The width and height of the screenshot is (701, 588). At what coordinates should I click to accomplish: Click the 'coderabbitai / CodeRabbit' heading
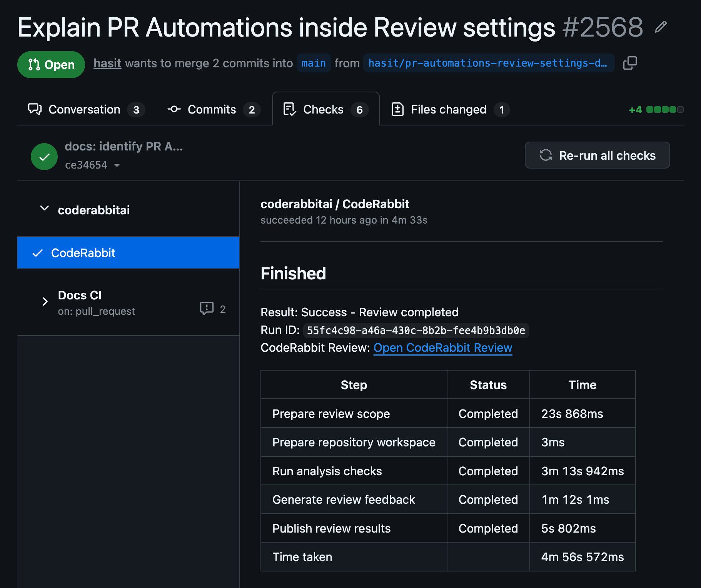click(335, 204)
